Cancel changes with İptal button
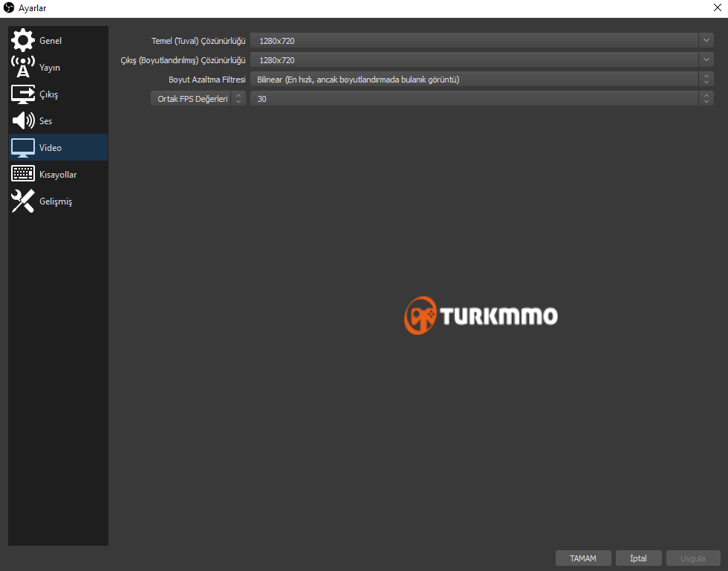The image size is (728, 571). coord(638,558)
